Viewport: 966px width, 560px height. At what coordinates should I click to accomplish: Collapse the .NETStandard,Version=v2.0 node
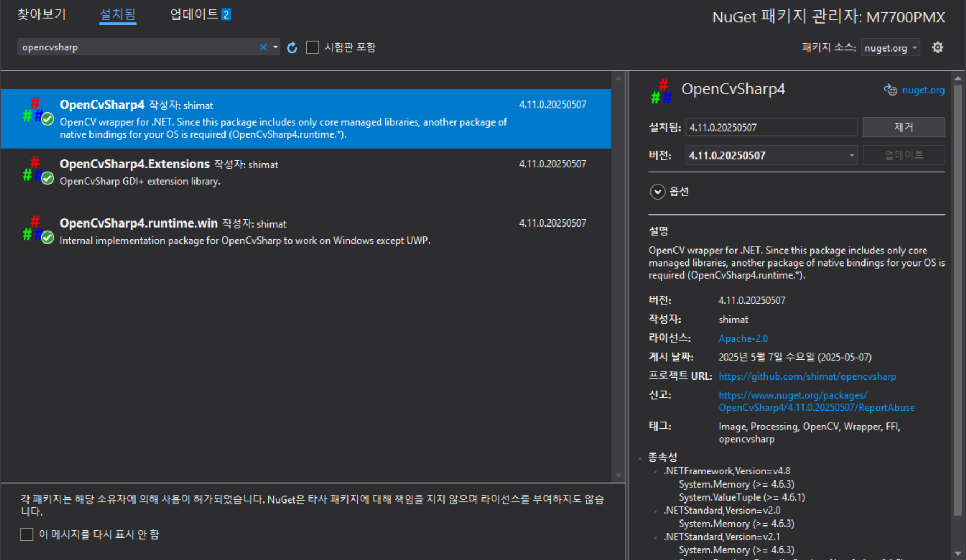pos(655,511)
